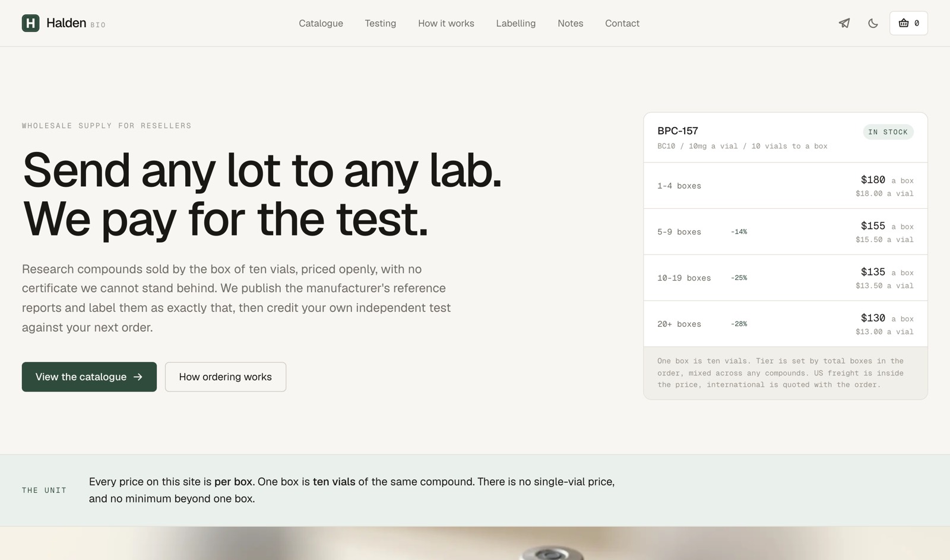Click the $135 a box price
Image resolution: width=950 pixels, height=560 pixels.
887,272
